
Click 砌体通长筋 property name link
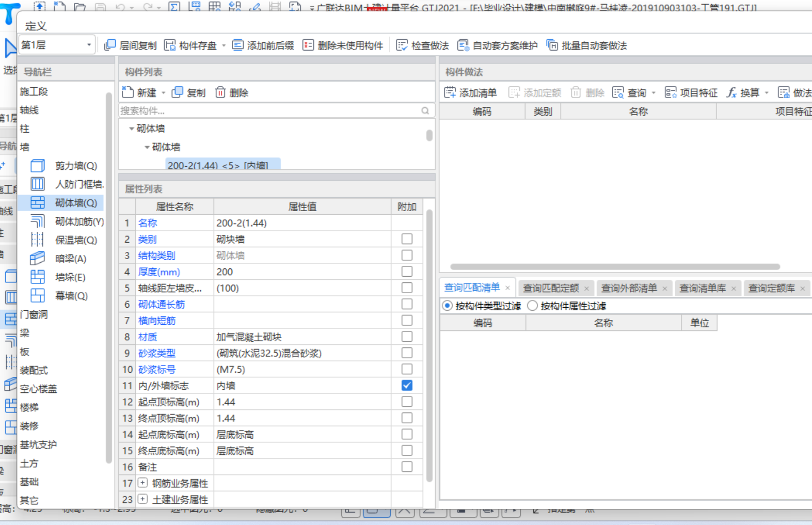[x=162, y=304]
